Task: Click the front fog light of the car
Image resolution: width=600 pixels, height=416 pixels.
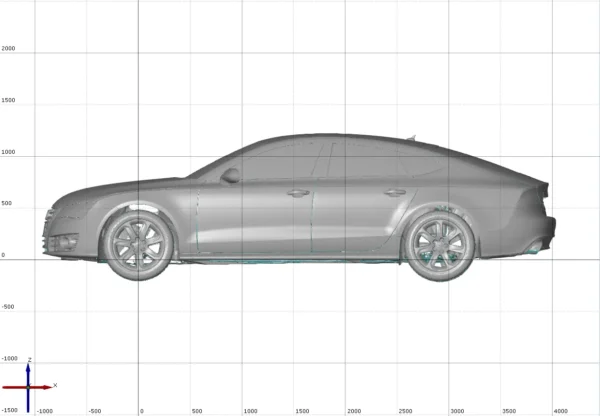Action: 64,243
